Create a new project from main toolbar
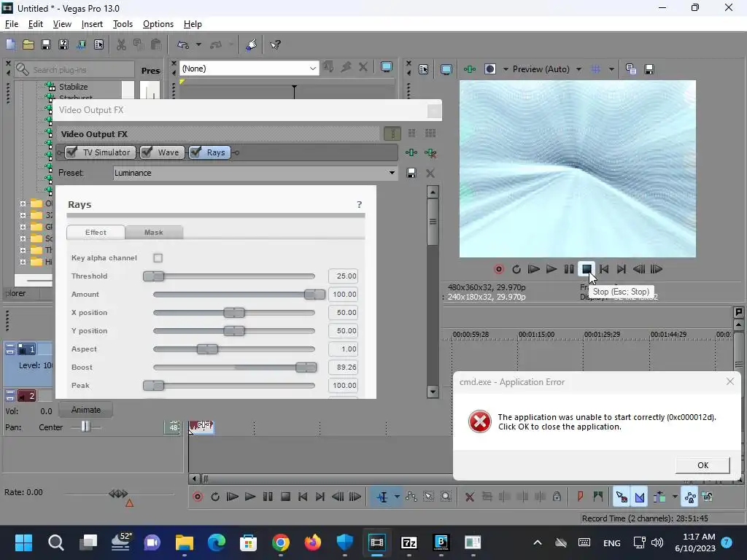747x560 pixels. point(10,44)
